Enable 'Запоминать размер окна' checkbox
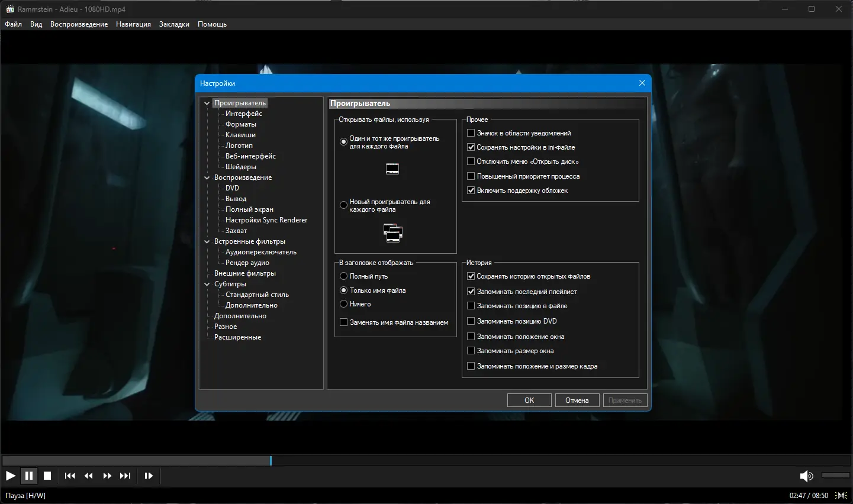This screenshot has height=504, width=853. tap(471, 351)
